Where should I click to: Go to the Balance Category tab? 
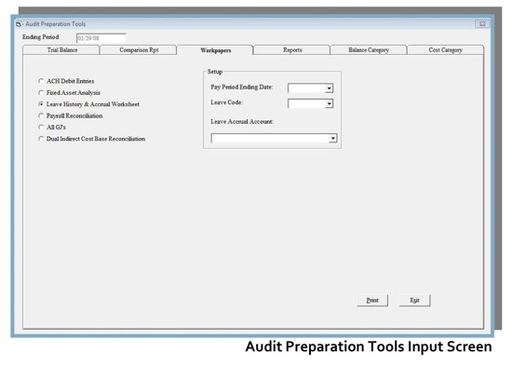coord(368,50)
